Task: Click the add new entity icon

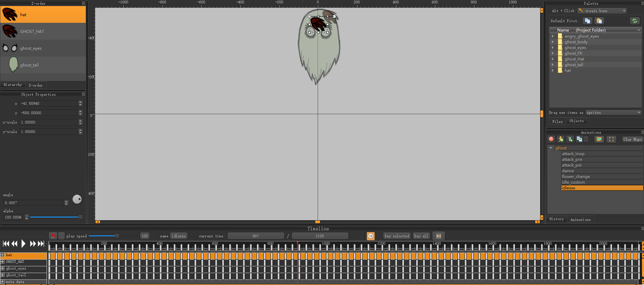Action: click(561, 139)
